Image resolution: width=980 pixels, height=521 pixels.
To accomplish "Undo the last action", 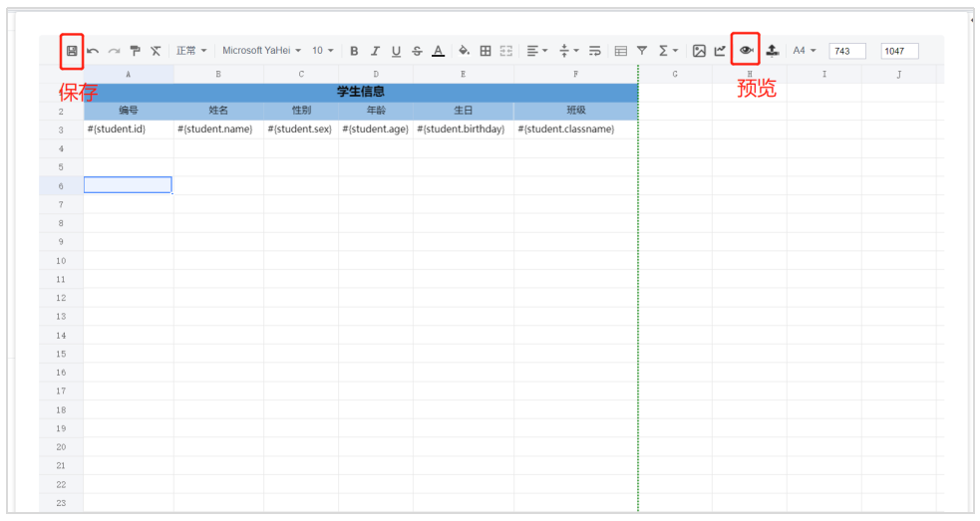I will click(x=93, y=51).
